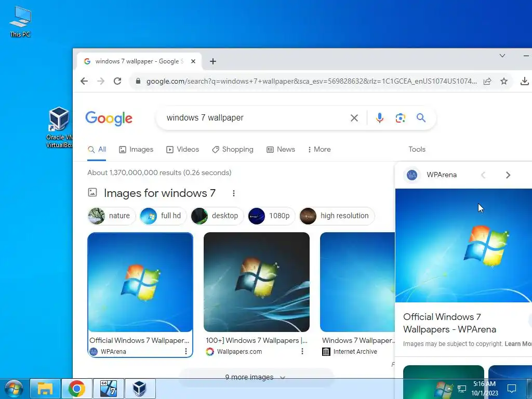Viewport: 532px width, 399px height.
Task: Filter images by desktop chip
Action: pyautogui.click(x=217, y=216)
